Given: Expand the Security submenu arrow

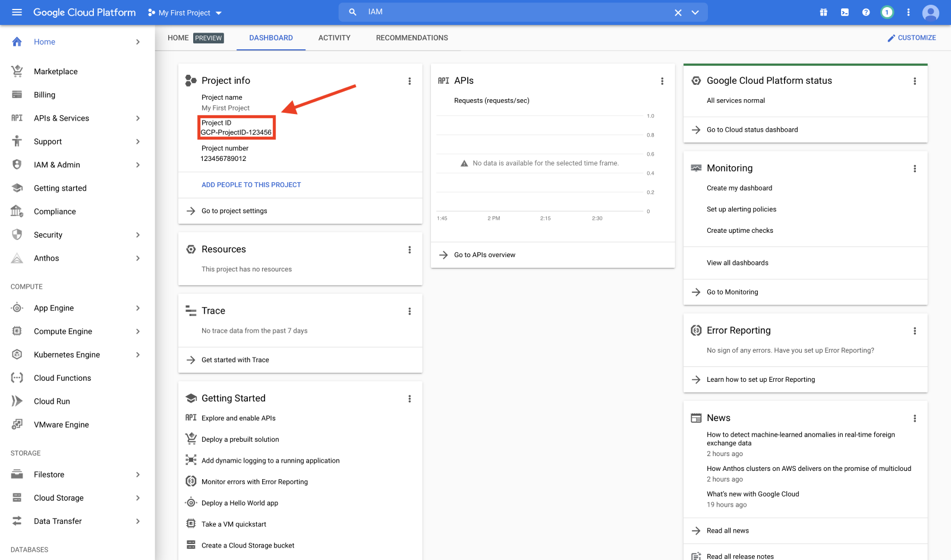Looking at the screenshot, I should [x=138, y=235].
